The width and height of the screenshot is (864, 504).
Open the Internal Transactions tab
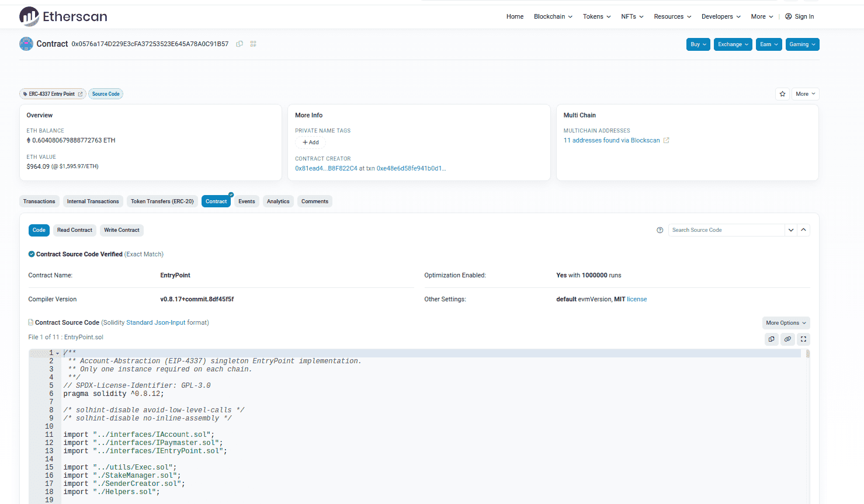click(x=93, y=201)
